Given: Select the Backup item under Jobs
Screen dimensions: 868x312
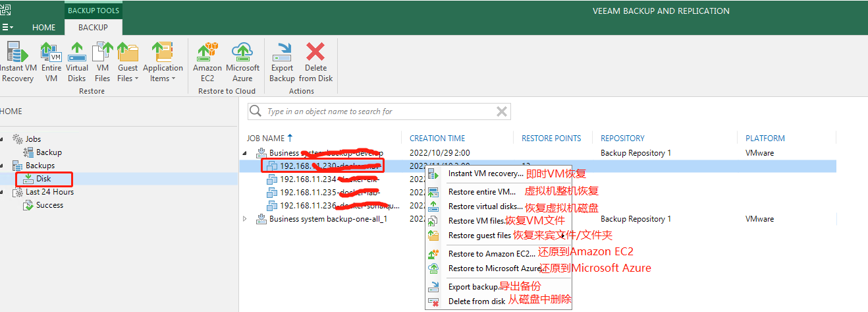Looking at the screenshot, I should click(x=49, y=152).
